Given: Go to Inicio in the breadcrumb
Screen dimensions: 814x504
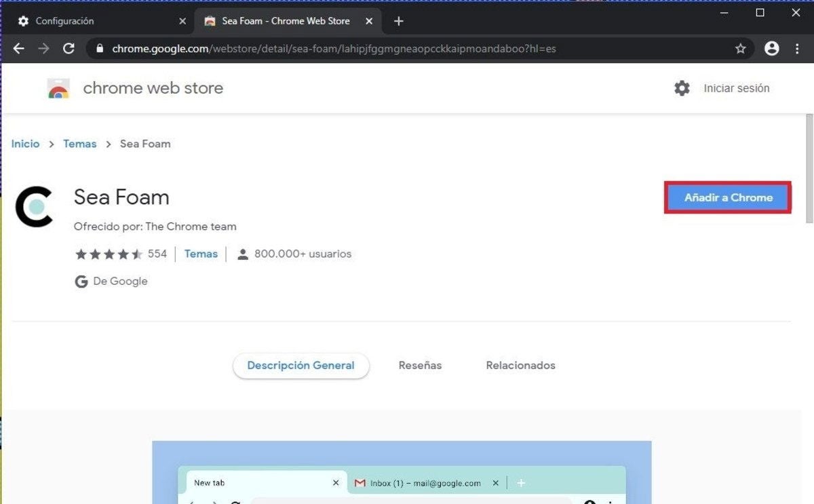Looking at the screenshot, I should point(25,144).
